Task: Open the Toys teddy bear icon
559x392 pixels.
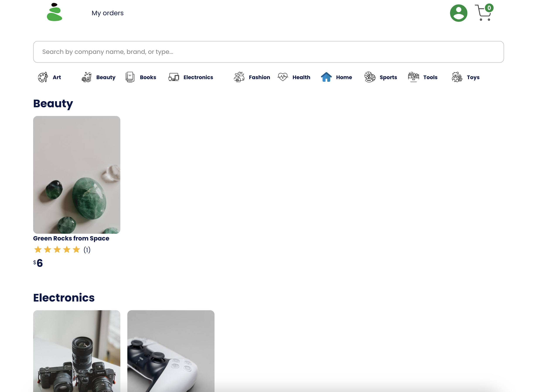Action: (x=457, y=77)
